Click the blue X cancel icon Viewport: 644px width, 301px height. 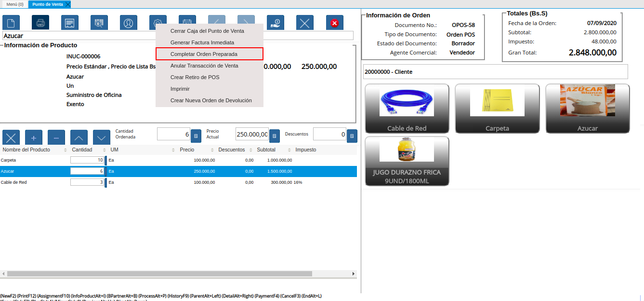click(305, 22)
